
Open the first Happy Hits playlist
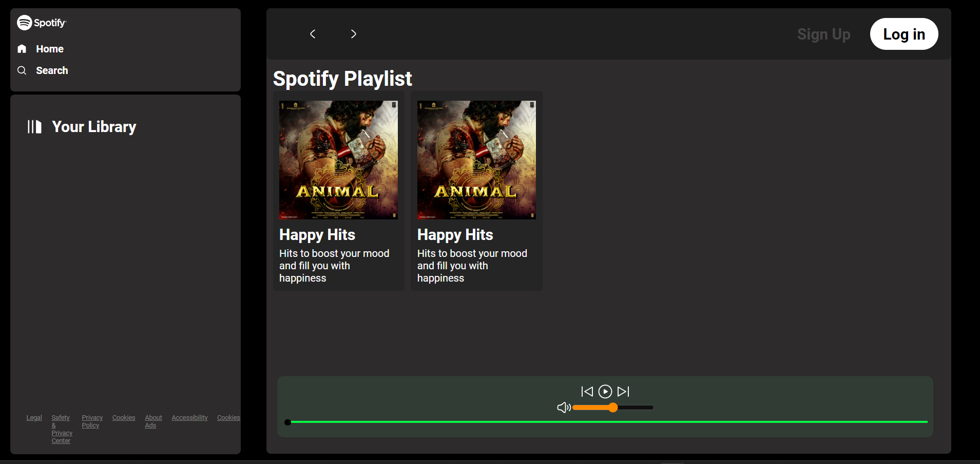point(338,191)
